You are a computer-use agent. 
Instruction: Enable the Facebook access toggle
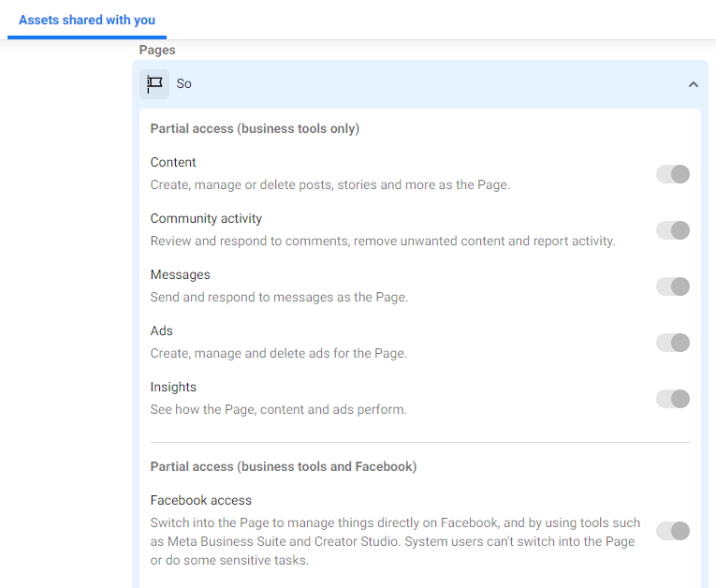pos(673,531)
